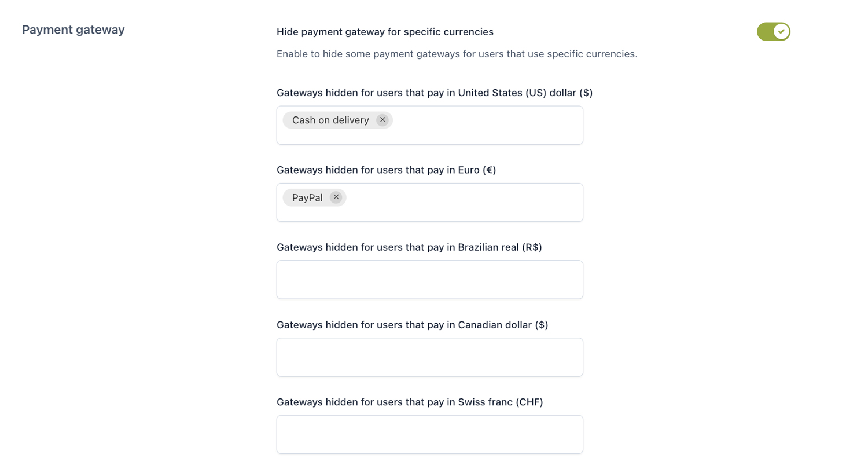Click the green track of the toggle

pos(765,32)
